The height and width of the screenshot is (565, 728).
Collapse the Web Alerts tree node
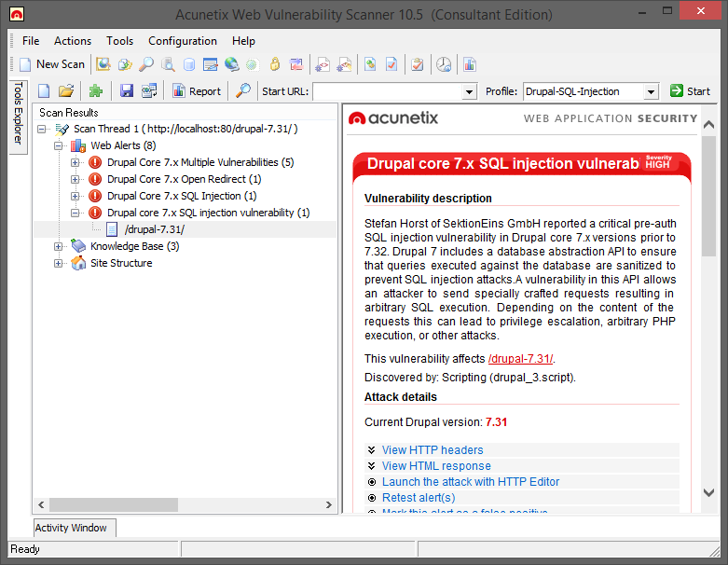pyautogui.click(x=59, y=145)
